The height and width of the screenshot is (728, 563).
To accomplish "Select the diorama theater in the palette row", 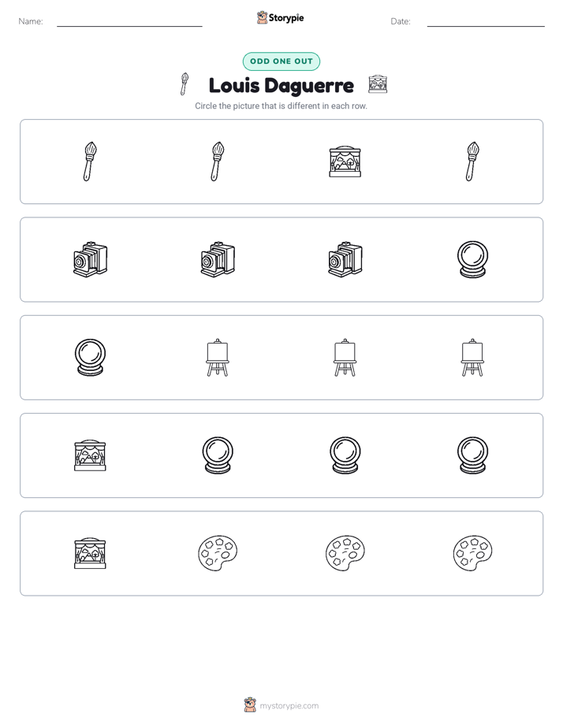I will pos(90,553).
